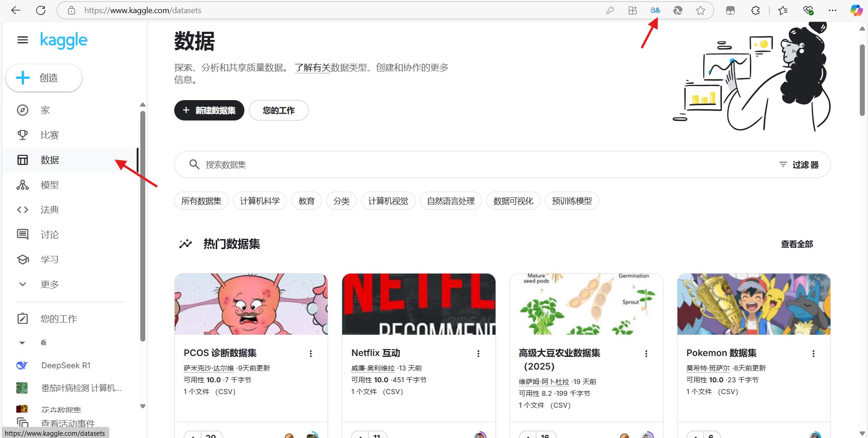Click author 莫希特·班萨尔 link
The width and height of the screenshot is (868, 438).
(708, 368)
